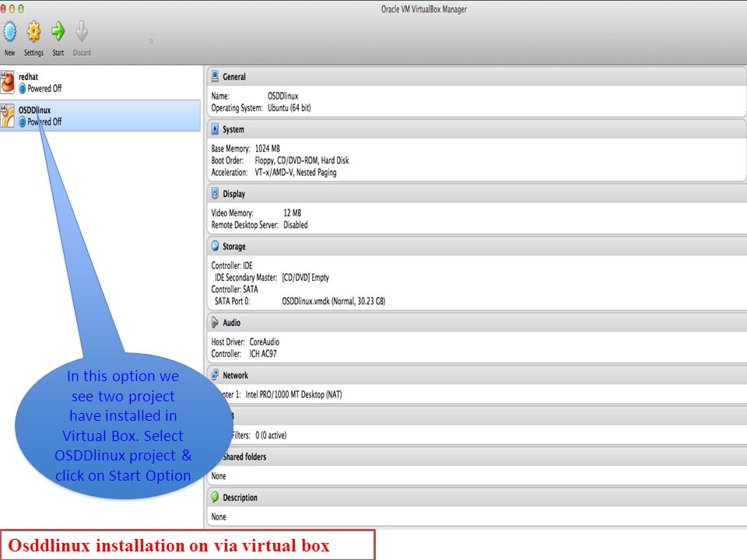Screen dimensions: 747x560
Task: Select the redhat virtual machine
Action: [100, 82]
